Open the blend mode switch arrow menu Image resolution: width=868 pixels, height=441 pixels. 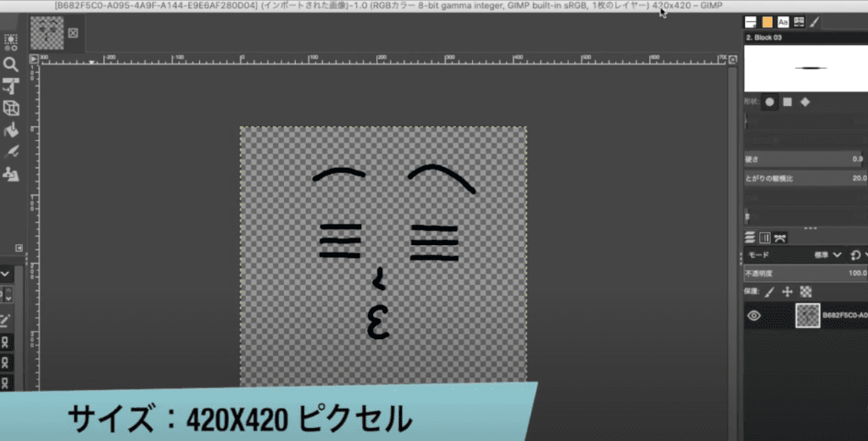point(856,254)
